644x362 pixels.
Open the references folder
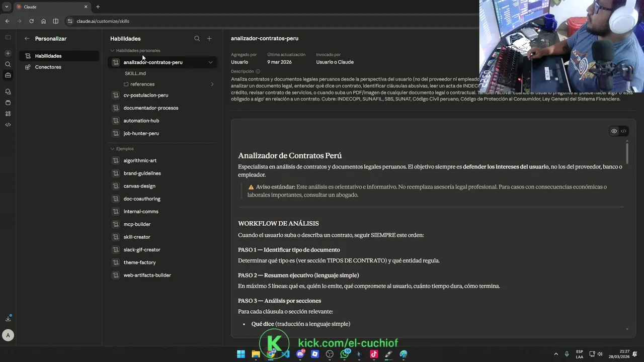pos(142,84)
